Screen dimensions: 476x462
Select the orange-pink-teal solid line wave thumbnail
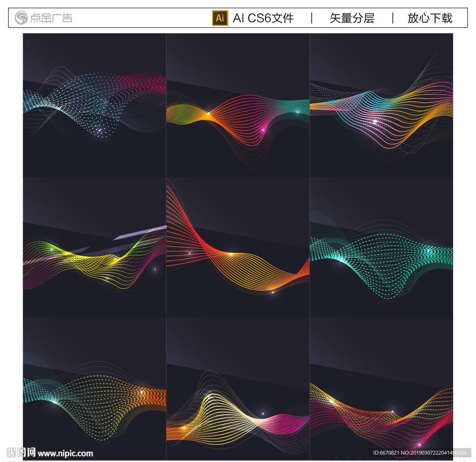click(x=238, y=105)
